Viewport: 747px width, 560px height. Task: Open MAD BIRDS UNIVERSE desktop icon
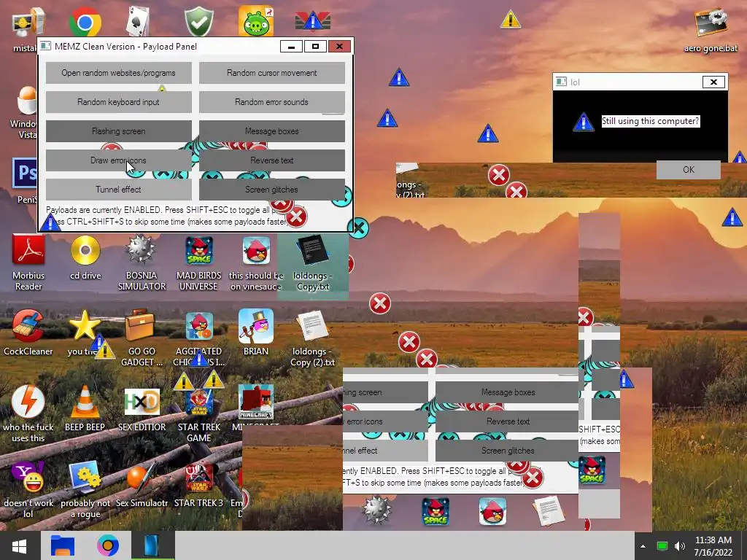pyautogui.click(x=198, y=262)
